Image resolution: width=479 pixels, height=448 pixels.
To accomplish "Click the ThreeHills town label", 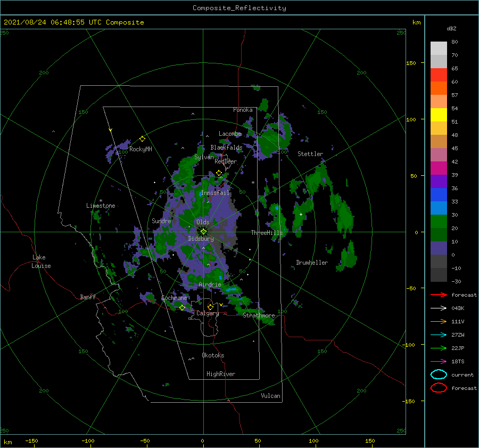I will click(x=267, y=233).
